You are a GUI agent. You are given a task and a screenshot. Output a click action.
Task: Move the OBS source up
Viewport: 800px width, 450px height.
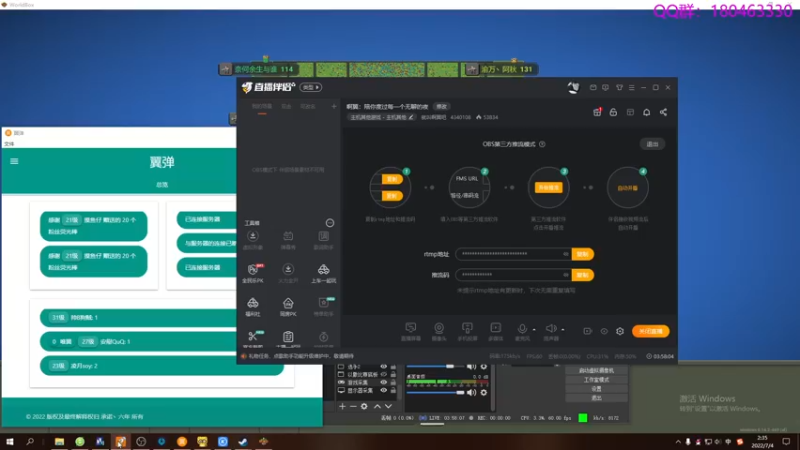point(377,407)
